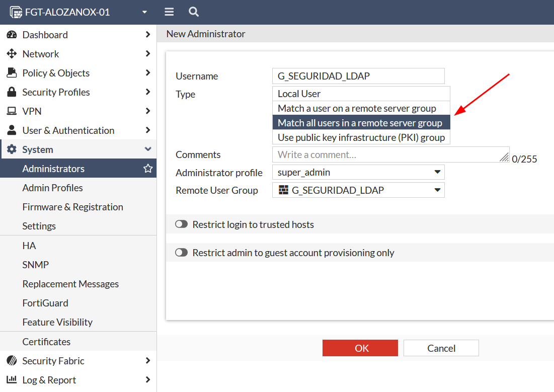Click the Cancel button
Viewport: 554px width, 392px height.
(x=441, y=348)
